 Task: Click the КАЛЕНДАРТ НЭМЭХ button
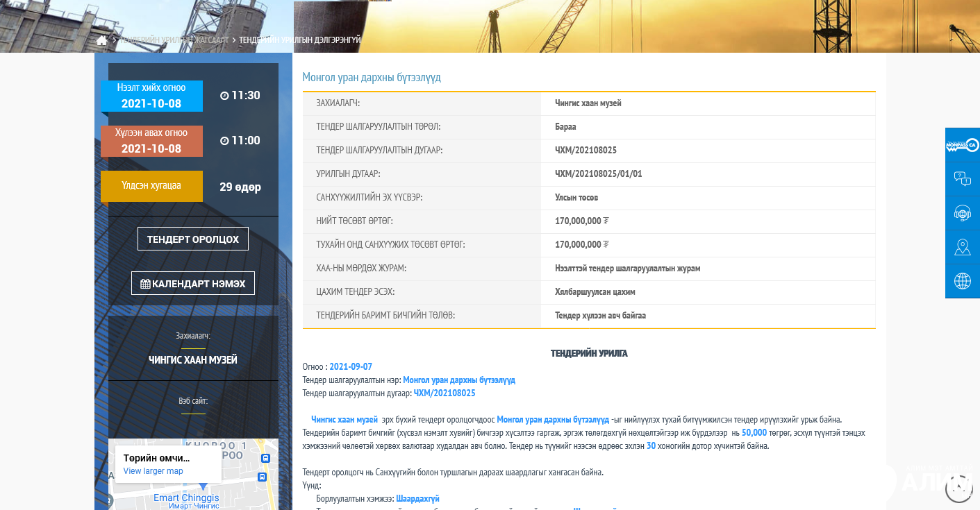pyautogui.click(x=193, y=283)
